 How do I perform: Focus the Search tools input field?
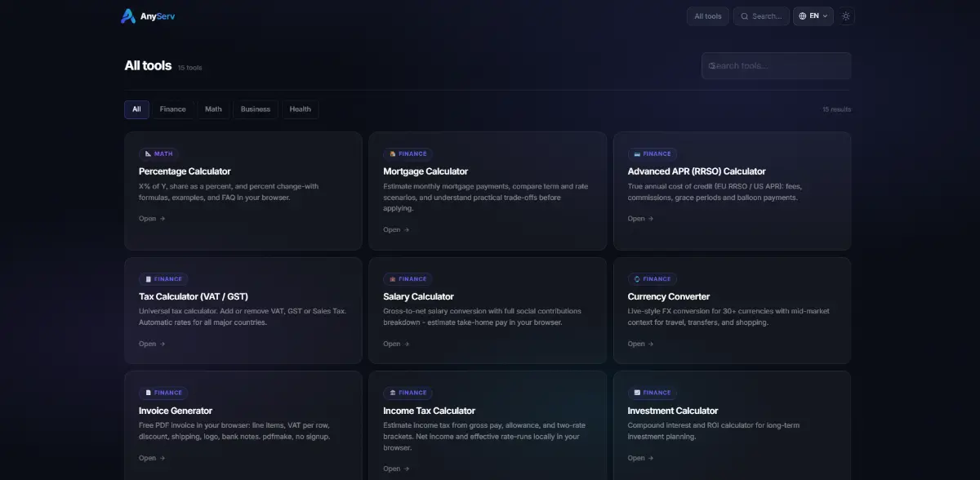point(776,66)
